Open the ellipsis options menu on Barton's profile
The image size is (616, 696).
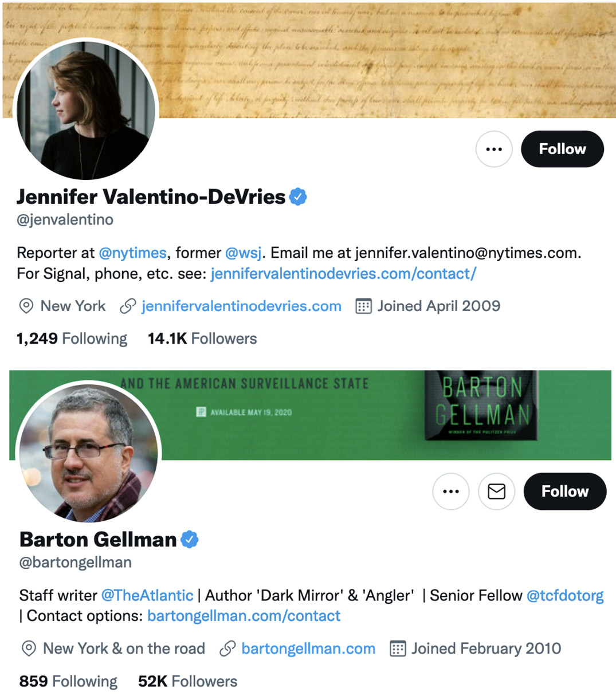[x=450, y=491]
